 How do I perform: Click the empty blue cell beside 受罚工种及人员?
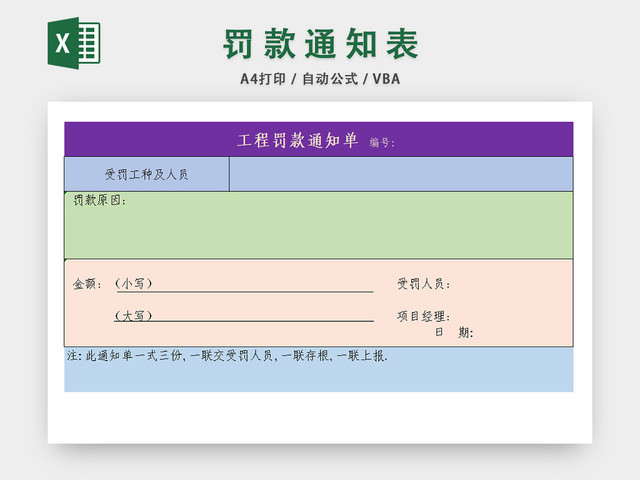tap(401, 174)
